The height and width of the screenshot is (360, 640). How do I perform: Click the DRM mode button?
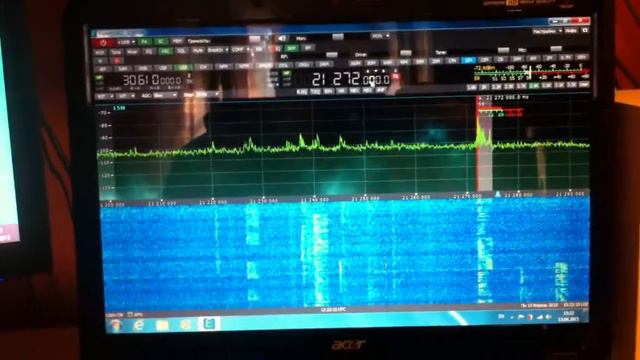[x=324, y=64]
